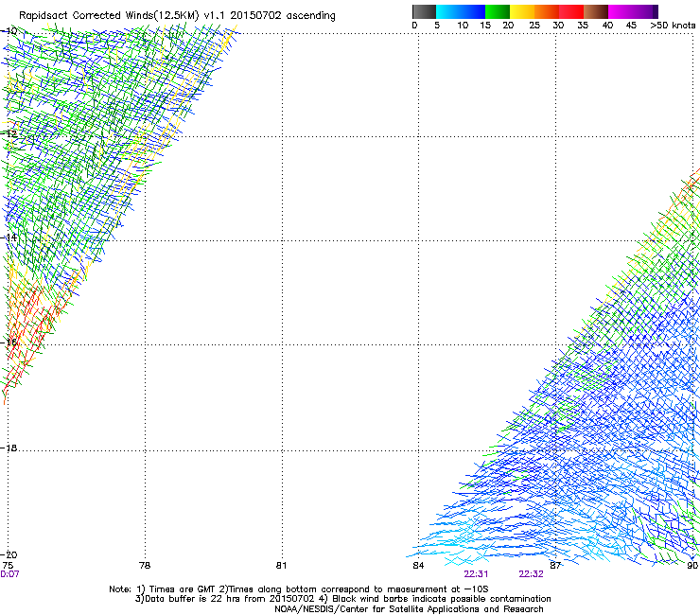Click the chart title 'Rapidscat Corrected Winds(12.5KM) v1.1 20150702 ascending'
This screenshot has height=615, width=700.
pos(177,16)
